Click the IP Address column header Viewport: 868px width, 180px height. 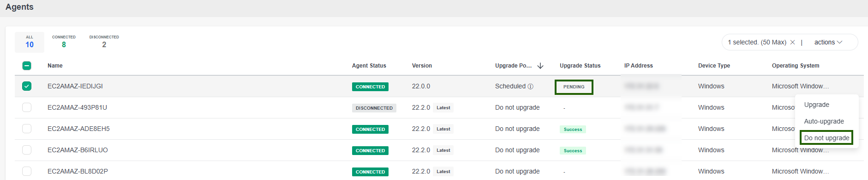tap(638, 66)
